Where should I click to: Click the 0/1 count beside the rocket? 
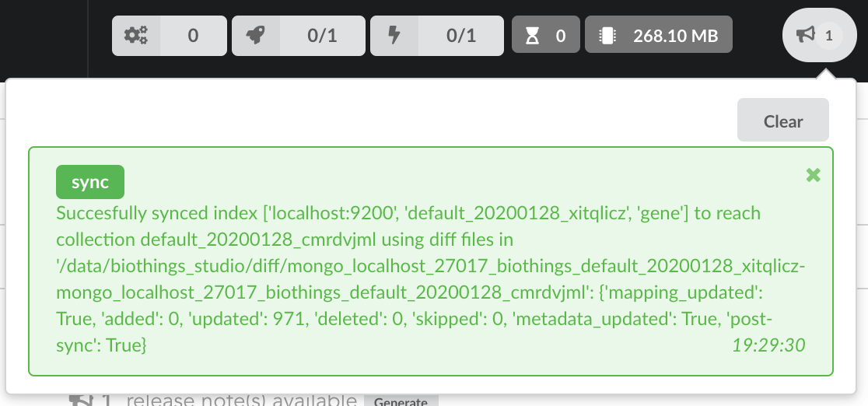[322, 36]
